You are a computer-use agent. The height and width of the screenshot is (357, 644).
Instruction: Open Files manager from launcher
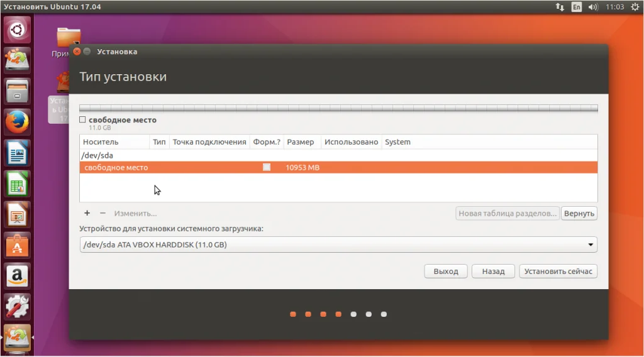tap(17, 91)
